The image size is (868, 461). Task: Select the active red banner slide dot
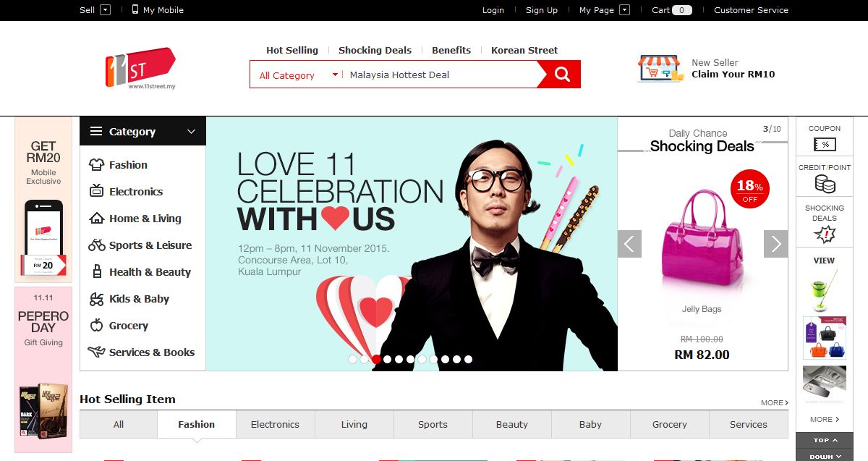coord(375,359)
